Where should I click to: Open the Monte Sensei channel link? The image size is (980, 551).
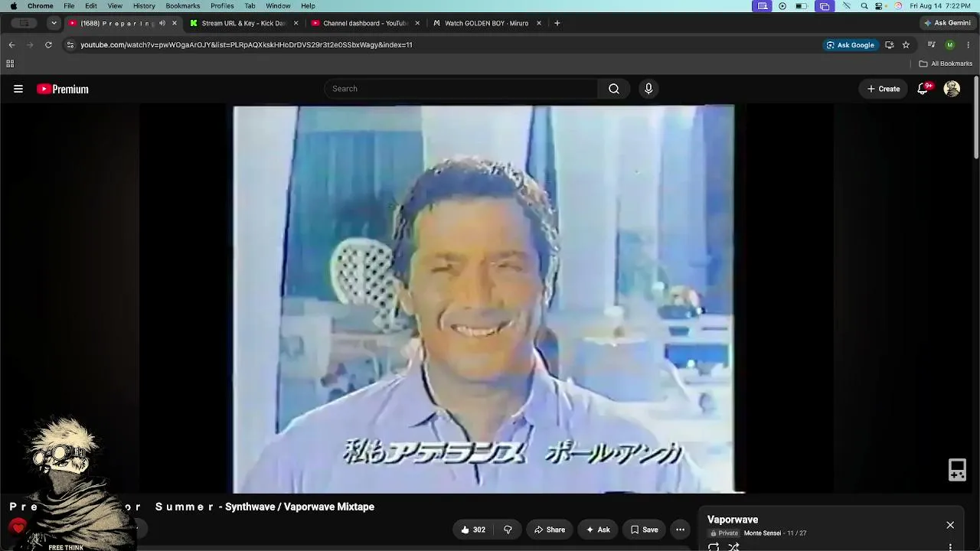click(763, 533)
